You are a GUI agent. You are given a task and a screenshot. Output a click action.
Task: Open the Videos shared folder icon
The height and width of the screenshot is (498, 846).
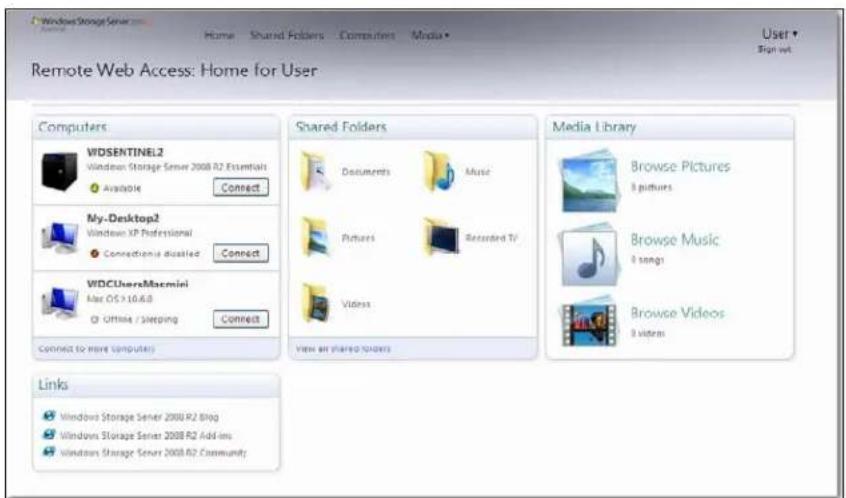(x=316, y=303)
